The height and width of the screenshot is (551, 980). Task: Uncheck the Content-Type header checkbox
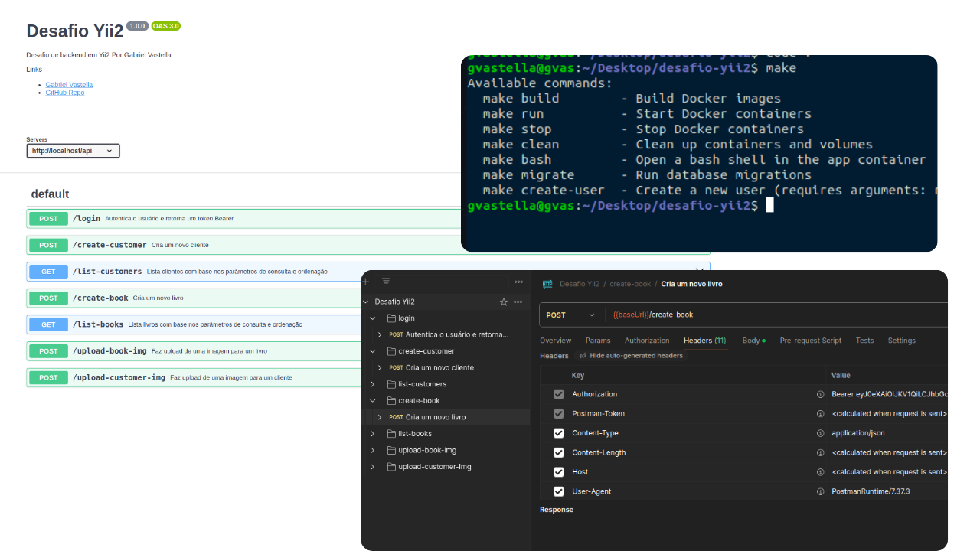[x=559, y=433]
